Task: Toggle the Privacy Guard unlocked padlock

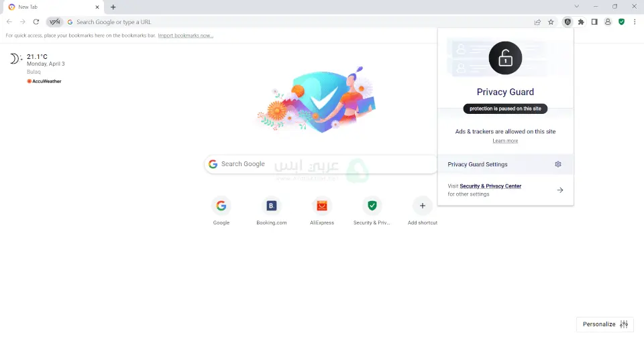Action: (x=505, y=58)
